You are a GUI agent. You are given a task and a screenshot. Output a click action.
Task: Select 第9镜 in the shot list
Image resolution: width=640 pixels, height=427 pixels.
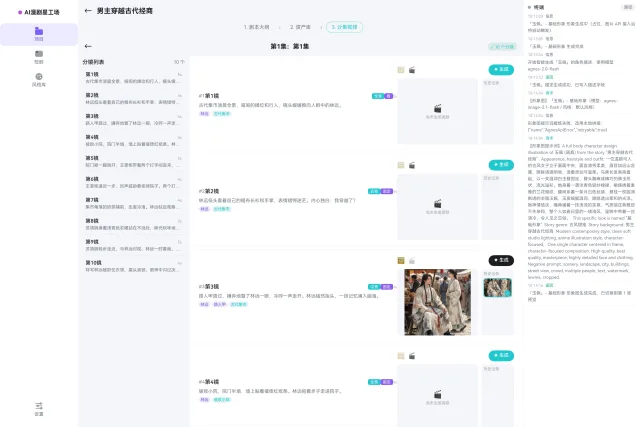coord(133,245)
